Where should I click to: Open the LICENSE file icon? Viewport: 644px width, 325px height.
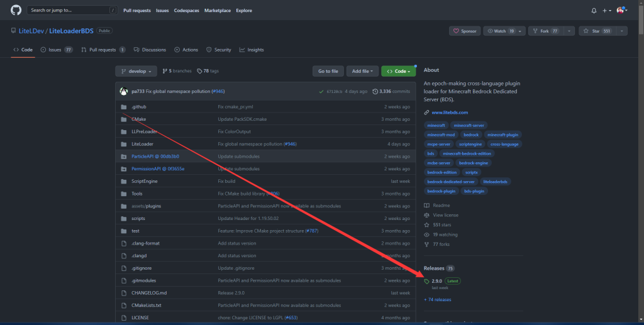point(124,317)
